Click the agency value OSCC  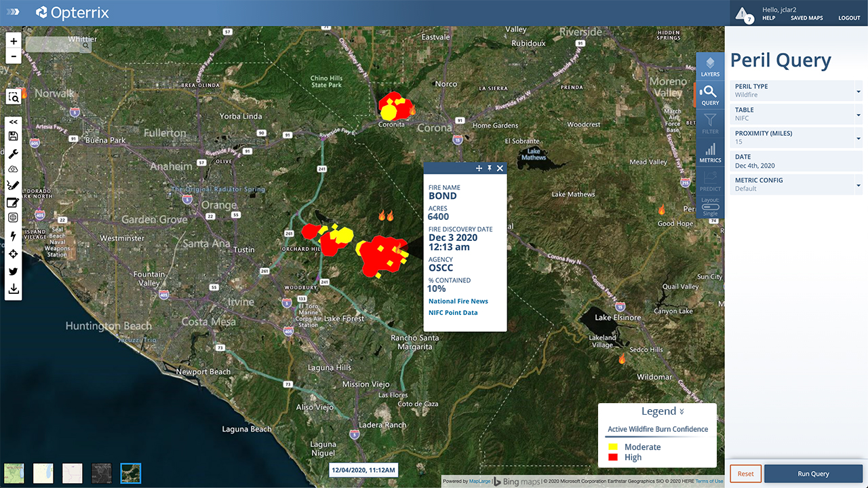pyautogui.click(x=441, y=268)
